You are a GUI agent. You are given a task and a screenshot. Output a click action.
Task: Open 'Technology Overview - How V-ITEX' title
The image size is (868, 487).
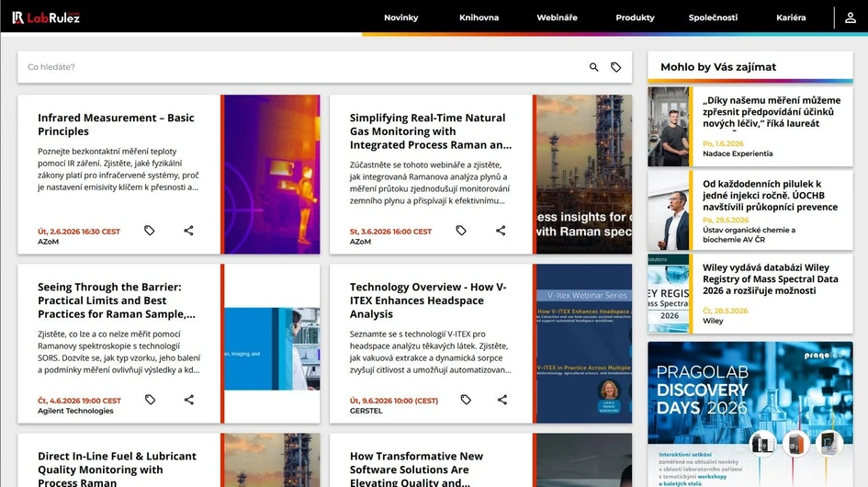pos(428,300)
